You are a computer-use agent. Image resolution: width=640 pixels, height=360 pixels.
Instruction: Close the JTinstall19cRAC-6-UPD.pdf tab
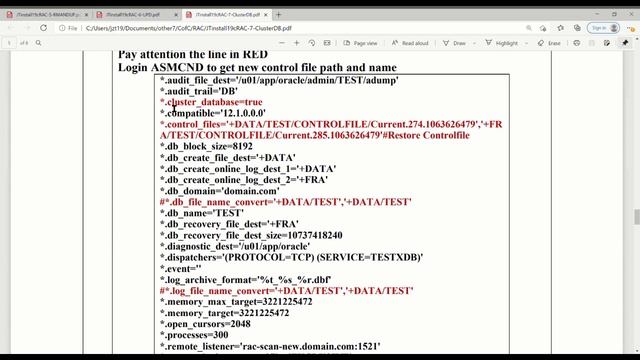coord(176,15)
